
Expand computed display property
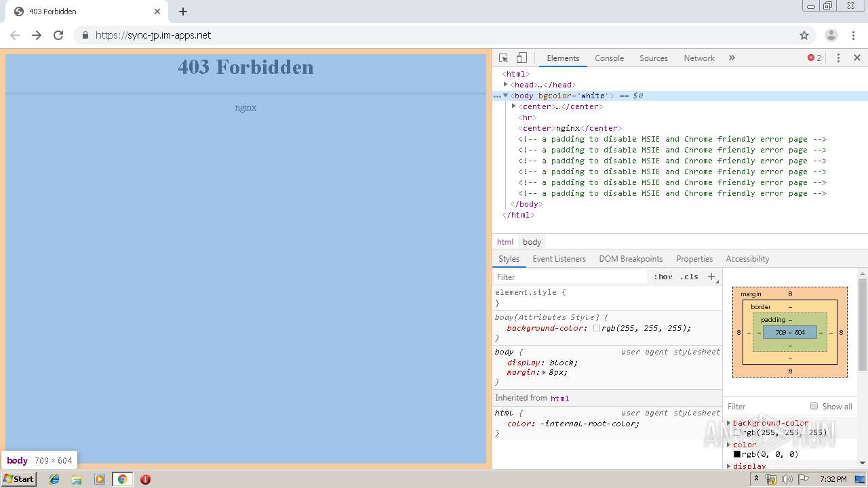click(x=729, y=466)
